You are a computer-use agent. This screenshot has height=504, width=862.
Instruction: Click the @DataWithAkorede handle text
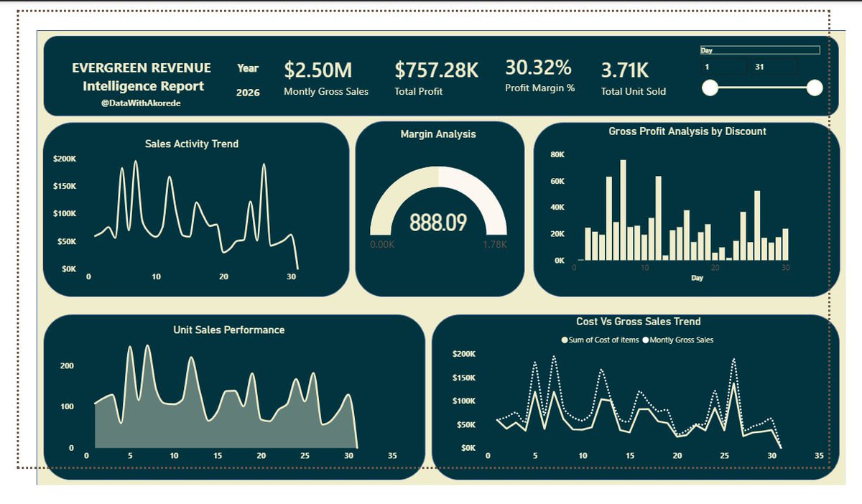pyautogui.click(x=142, y=103)
